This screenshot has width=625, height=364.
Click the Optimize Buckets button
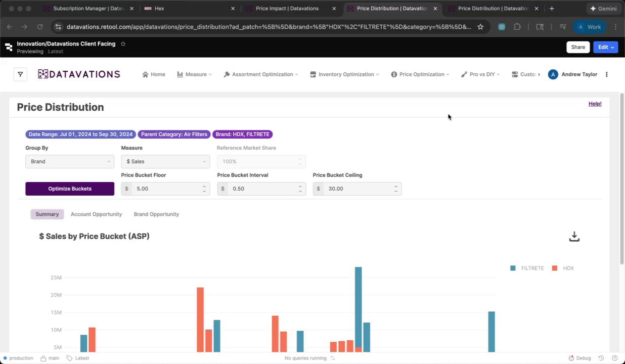(70, 189)
